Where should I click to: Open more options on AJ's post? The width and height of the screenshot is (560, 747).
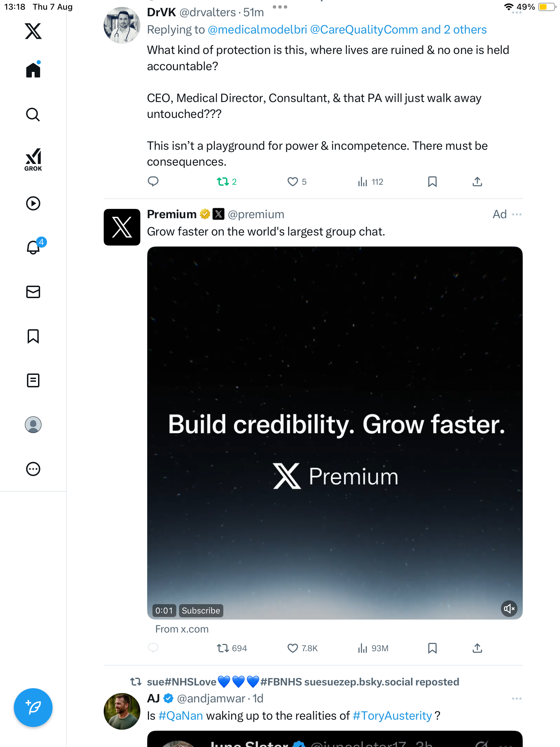tap(517, 699)
